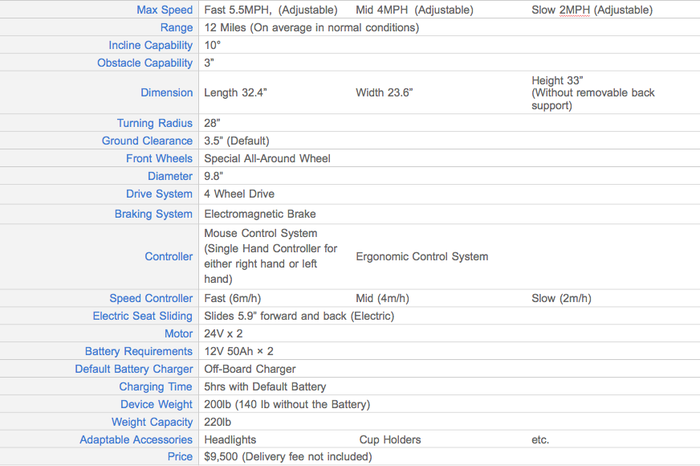Click '220lb' weight capacity value
Image resolution: width=700 pixels, height=466 pixels.
pos(217,422)
